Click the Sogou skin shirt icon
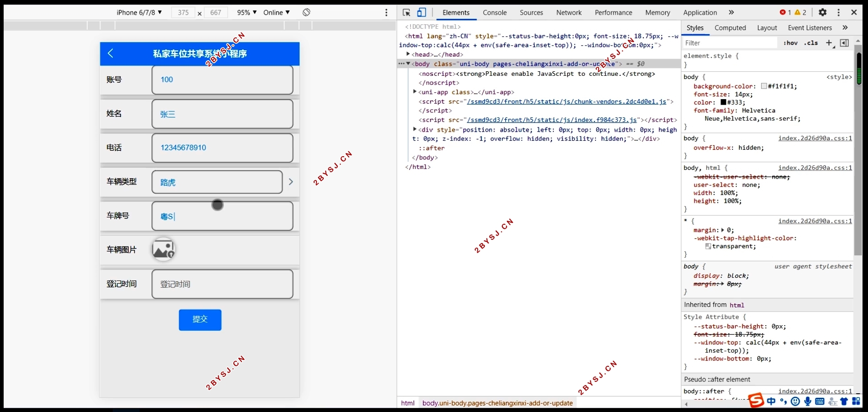Viewport: 868px width, 412px height. [844, 401]
